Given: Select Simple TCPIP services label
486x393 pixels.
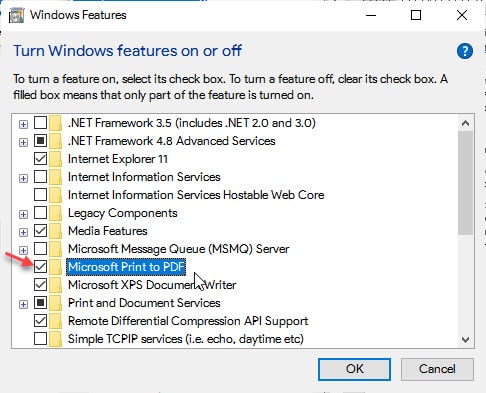Looking at the screenshot, I should tap(186, 339).
